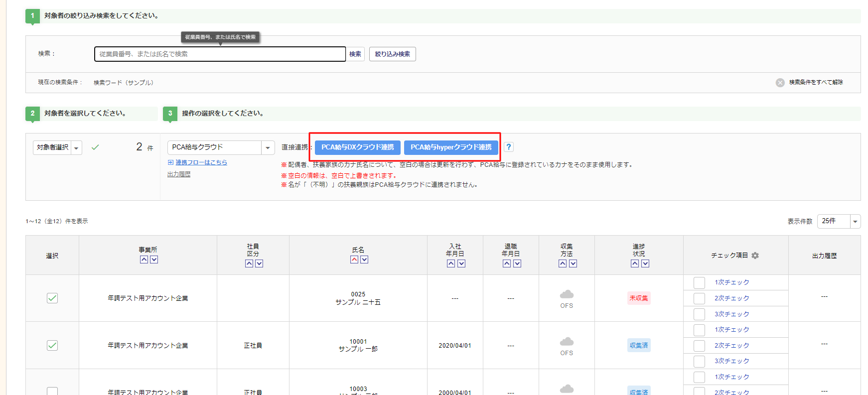Open 連携フローはこちら link
Image resolution: width=868 pixels, height=395 pixels.
coord(201,162)
